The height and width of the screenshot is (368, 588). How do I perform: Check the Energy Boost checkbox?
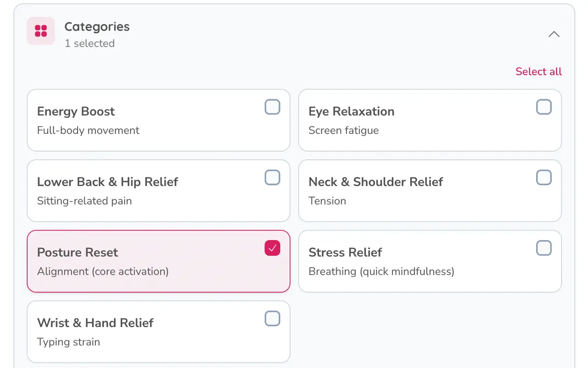(272, 107)
